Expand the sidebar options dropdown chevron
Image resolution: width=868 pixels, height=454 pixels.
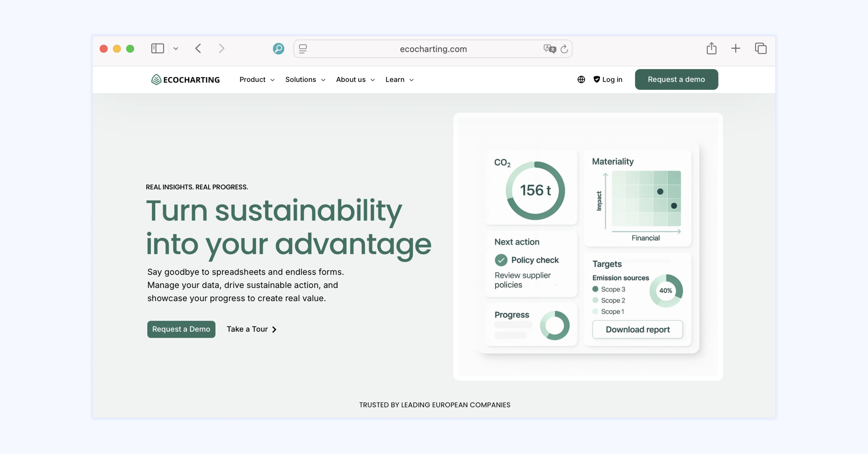[x=176, y=49]
